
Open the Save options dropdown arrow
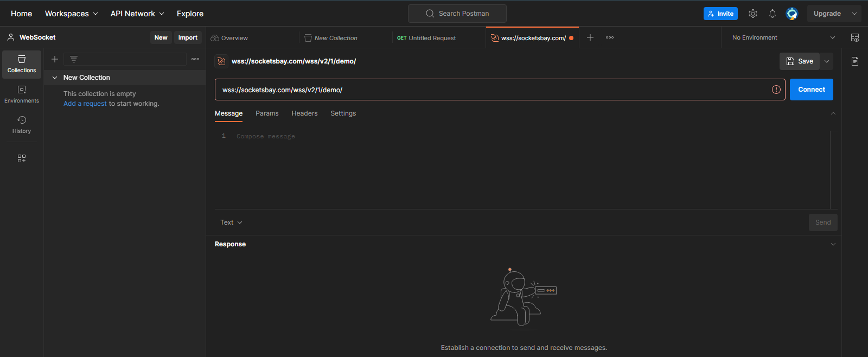pyautogui.click(x=827, y=61)
